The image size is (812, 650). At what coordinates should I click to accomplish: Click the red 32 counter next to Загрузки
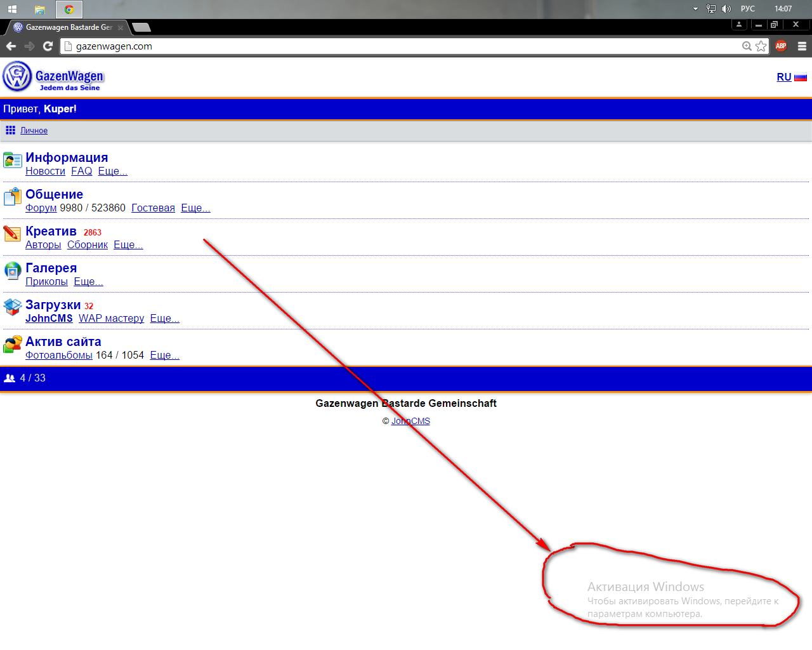(x=89, y=306)
